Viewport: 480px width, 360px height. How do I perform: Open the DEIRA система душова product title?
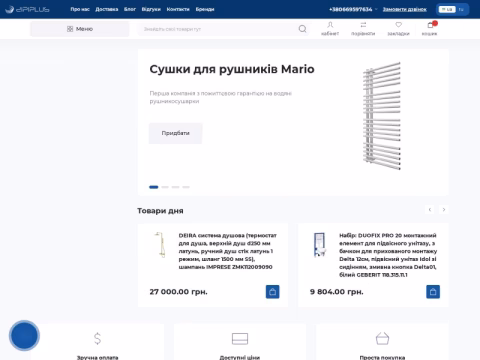(x=228, y=251)
